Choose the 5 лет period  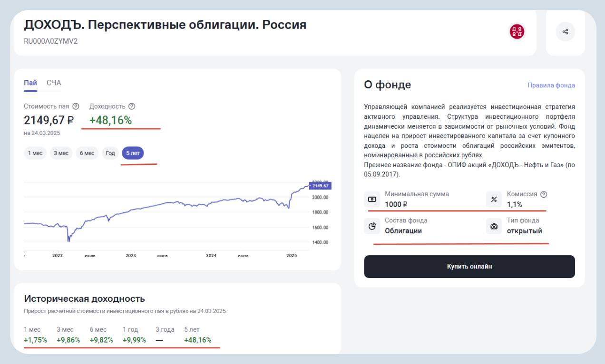[133, 153]
